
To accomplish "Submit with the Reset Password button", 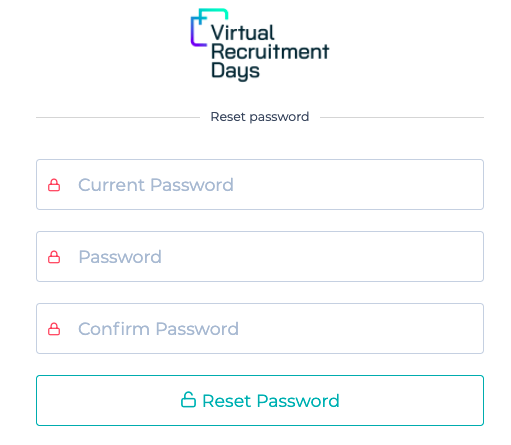I will coord(260,400).
